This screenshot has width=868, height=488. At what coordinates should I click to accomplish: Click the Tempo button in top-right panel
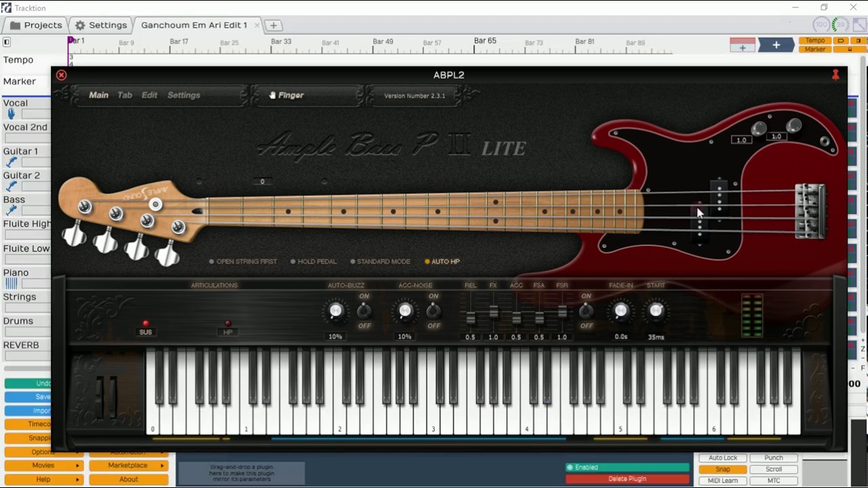815,41
